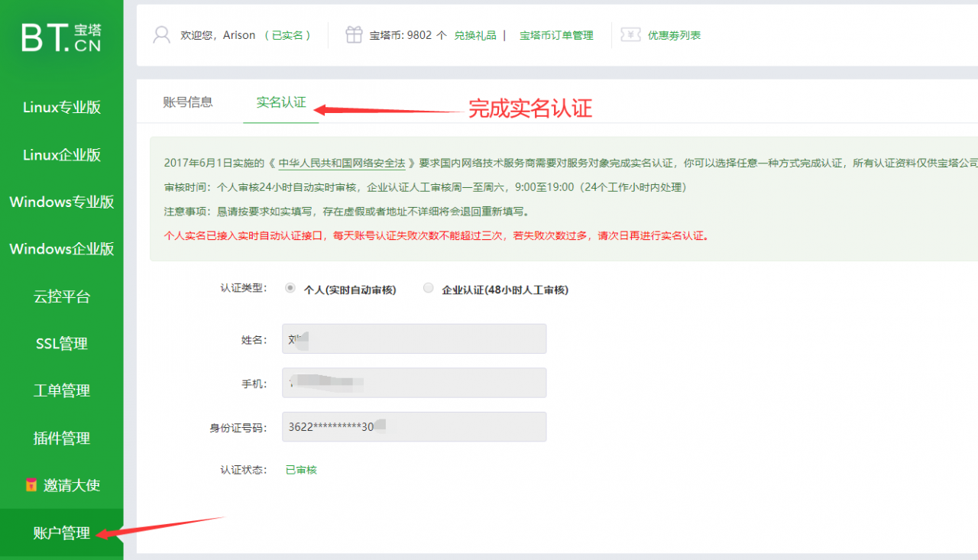Open 工单管理 section
This screenshot has width=978, height=560.
pyautogui.click(x=62, y=390)
